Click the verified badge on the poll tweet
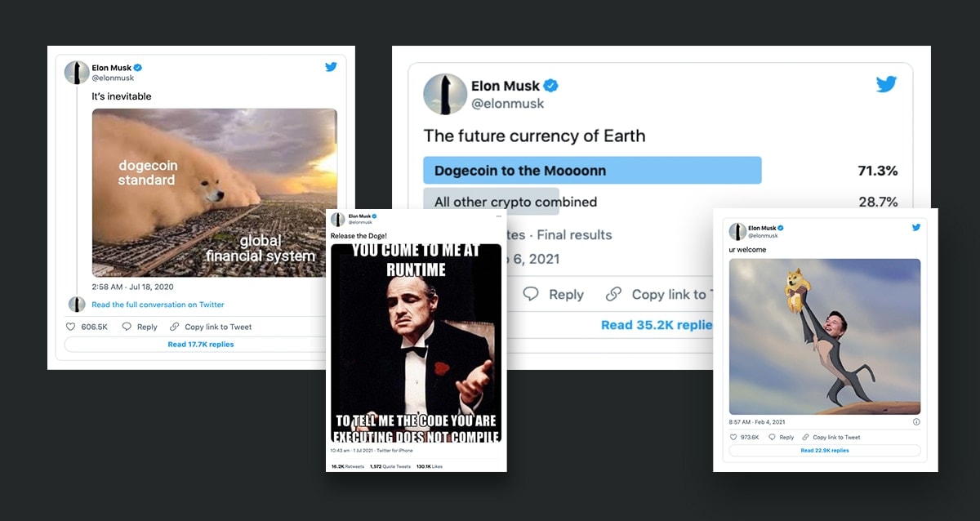The height and width of the screenshot is (521, 980). [x=551, y=86]
